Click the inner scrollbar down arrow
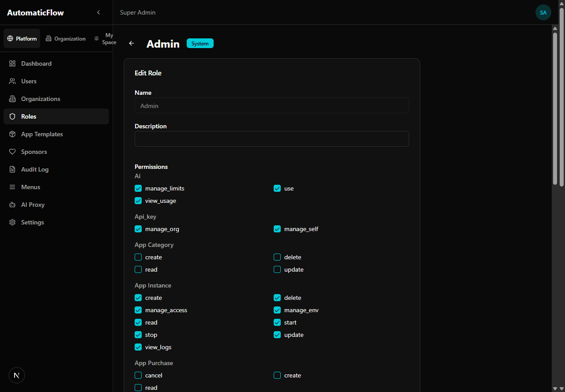 point(555,388)
